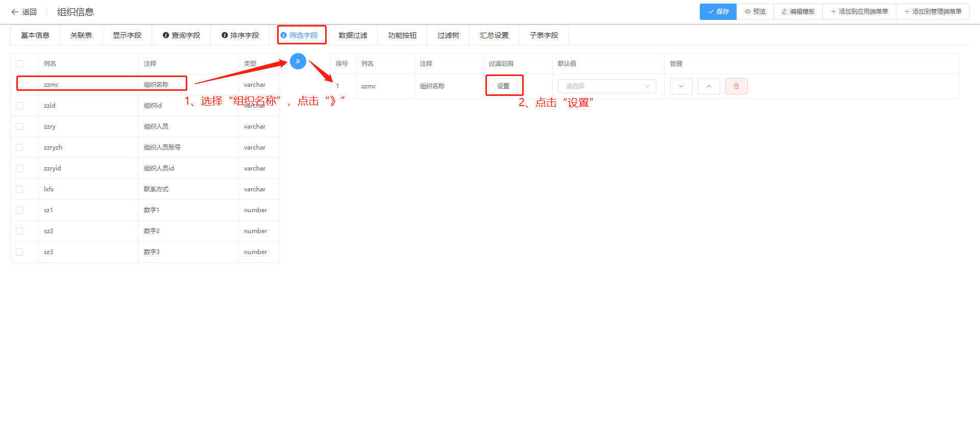Open 预览 preview

pyautogui.click(x=755, y=12)
